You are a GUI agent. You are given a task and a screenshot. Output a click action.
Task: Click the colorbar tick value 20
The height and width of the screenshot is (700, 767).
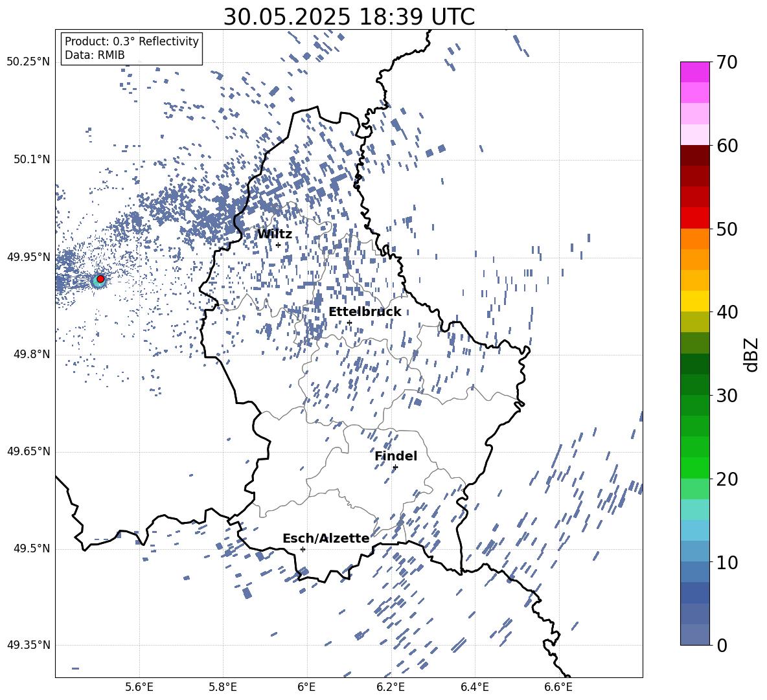[x=727, y=479]
